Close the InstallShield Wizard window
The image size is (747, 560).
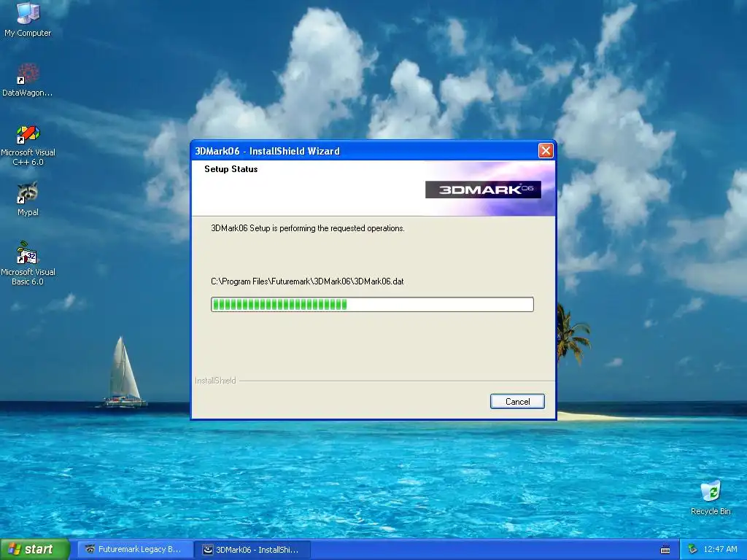546,151
